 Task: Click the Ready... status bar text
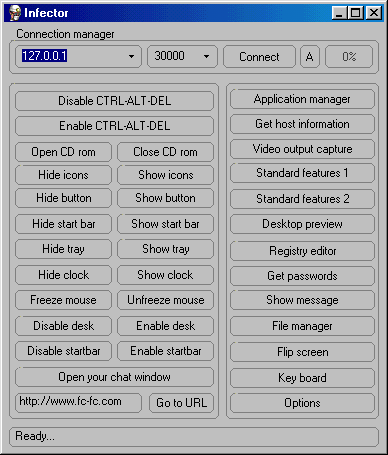[x=35, y=436]
